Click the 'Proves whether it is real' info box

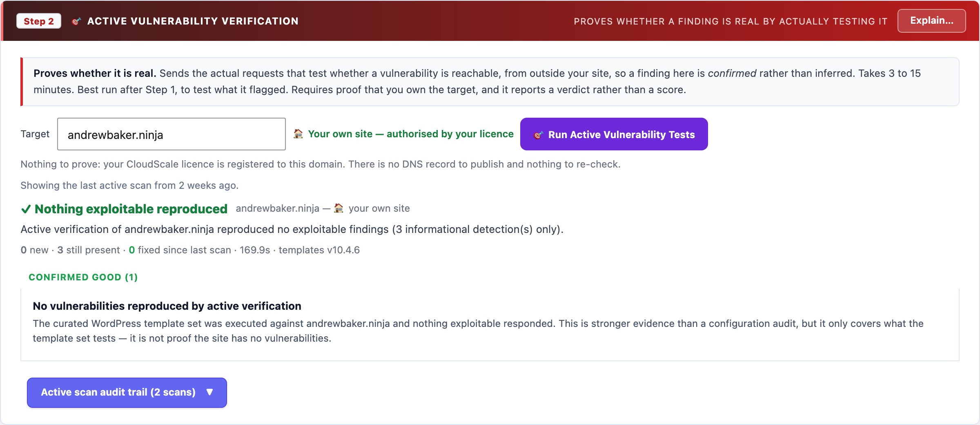[490, 82]
